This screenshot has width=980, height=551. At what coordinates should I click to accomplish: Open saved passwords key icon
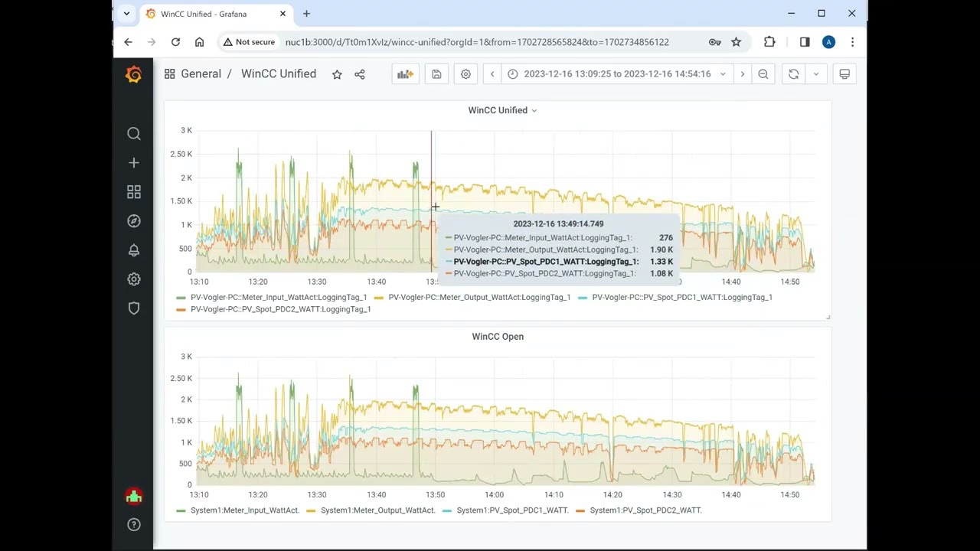tap(714, 42)
